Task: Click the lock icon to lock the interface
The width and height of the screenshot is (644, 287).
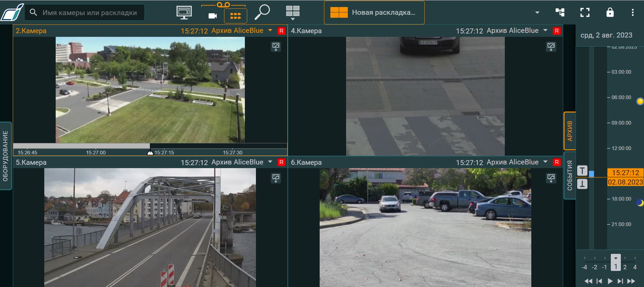Action: [x=610, y=12]
